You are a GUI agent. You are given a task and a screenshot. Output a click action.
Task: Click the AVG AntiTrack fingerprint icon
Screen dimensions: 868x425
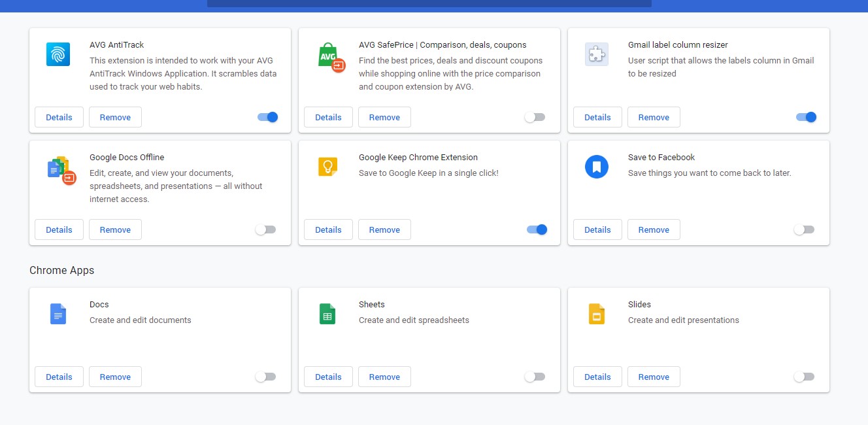58,54
